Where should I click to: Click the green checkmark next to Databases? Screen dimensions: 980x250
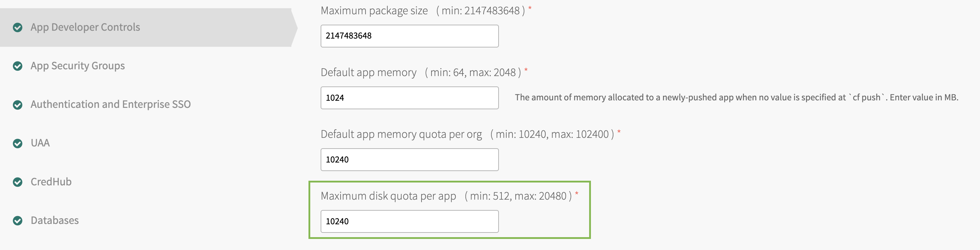(x=17, y=221)
